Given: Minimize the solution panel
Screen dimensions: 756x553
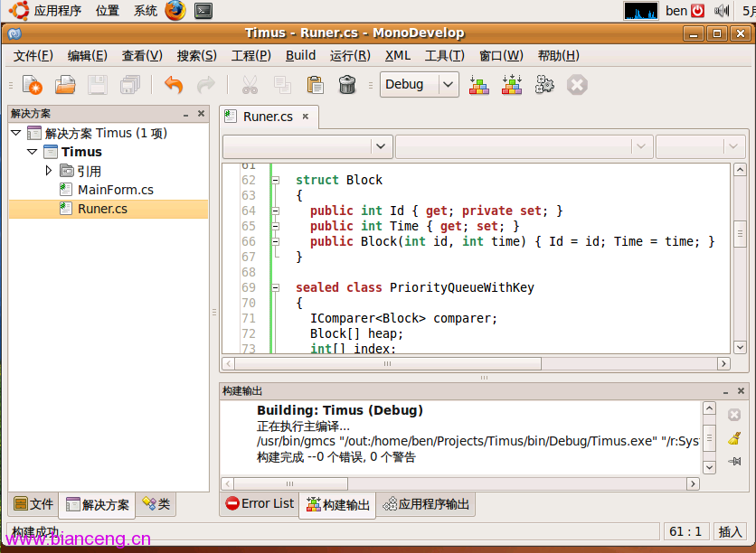Looking at the screenshot, I should point(185,114).
